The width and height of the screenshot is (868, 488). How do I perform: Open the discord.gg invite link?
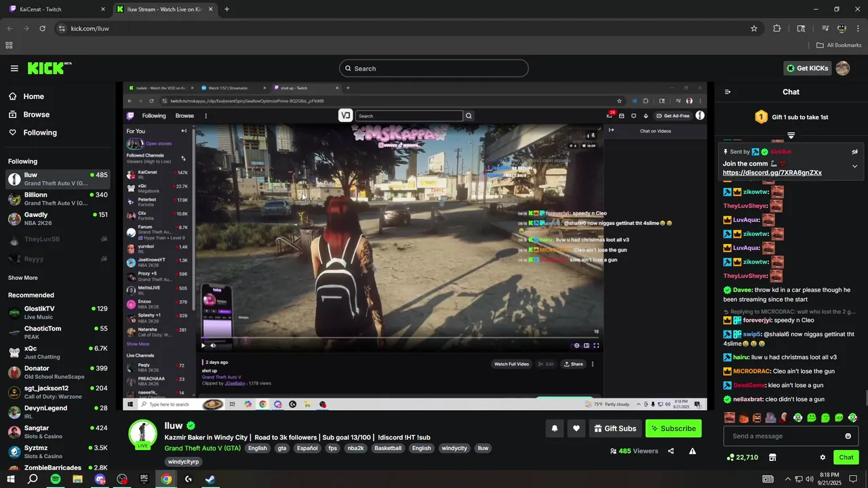click(x=772, y=173)
